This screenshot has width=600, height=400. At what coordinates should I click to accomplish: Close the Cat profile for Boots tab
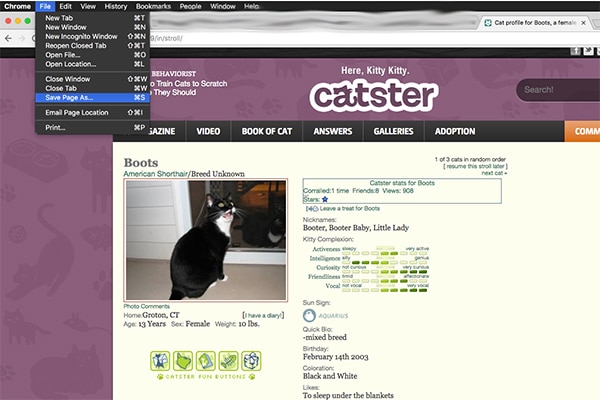coord(584,23)
